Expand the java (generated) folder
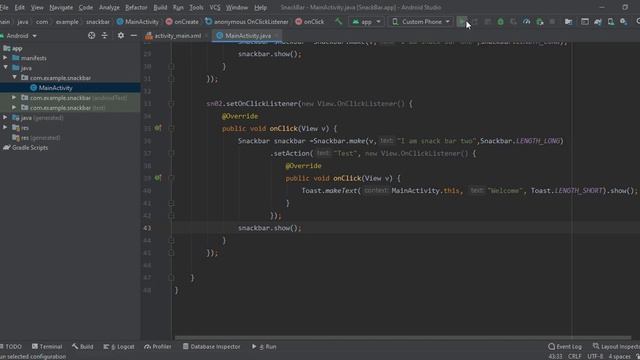The height and width of the screenshot is (360, 640). coord(5,118)
